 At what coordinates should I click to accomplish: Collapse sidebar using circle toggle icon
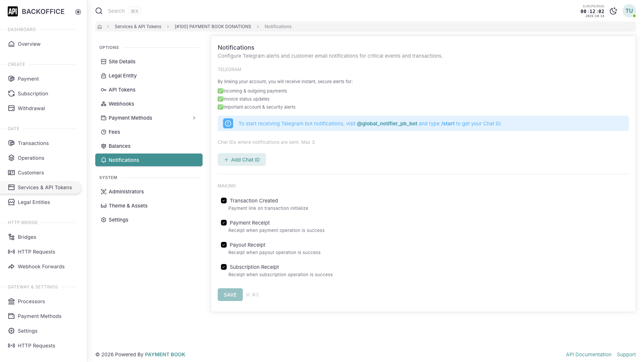point(78,12)
